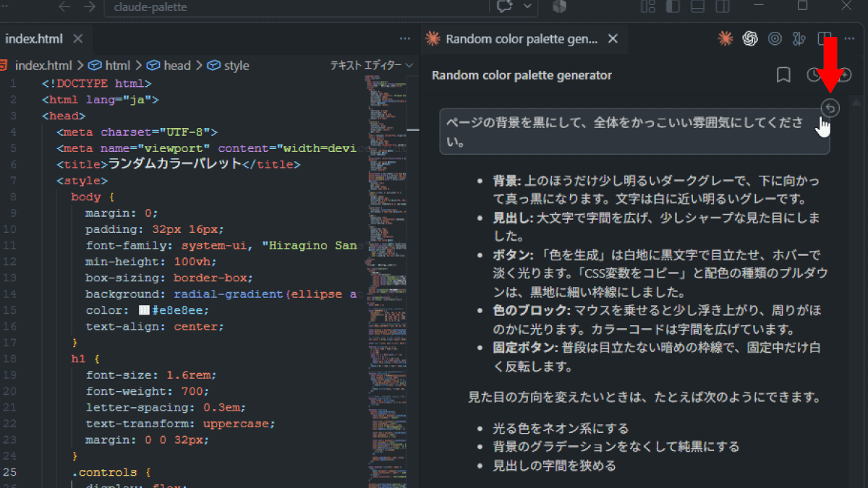The width and height of the screenshot is (868, 488).
Task: Click the split editor icon
Action: pos(823,38)
